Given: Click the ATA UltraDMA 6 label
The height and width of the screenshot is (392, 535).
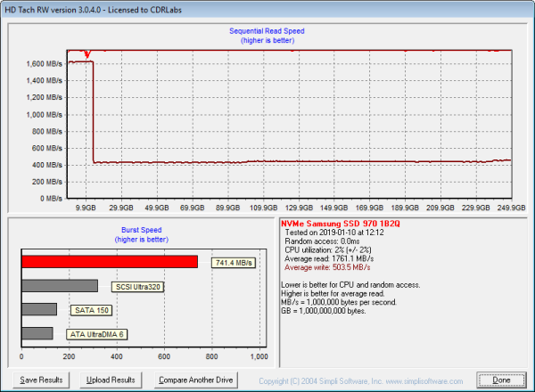Looking at the screenshot, I should point(97,334).
